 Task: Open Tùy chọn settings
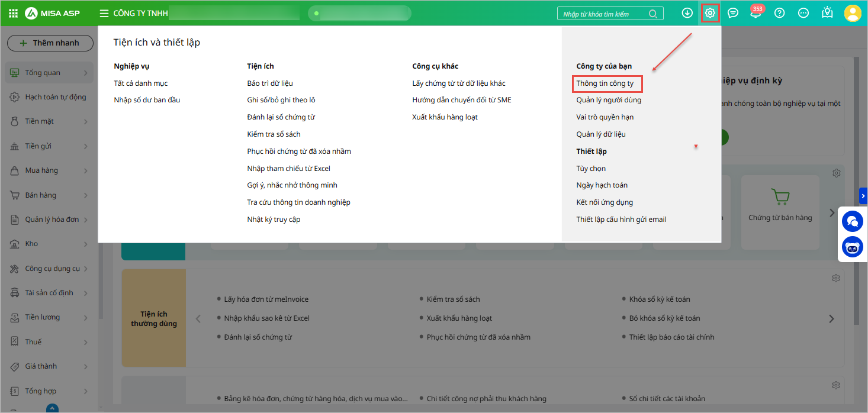[591, 169]
